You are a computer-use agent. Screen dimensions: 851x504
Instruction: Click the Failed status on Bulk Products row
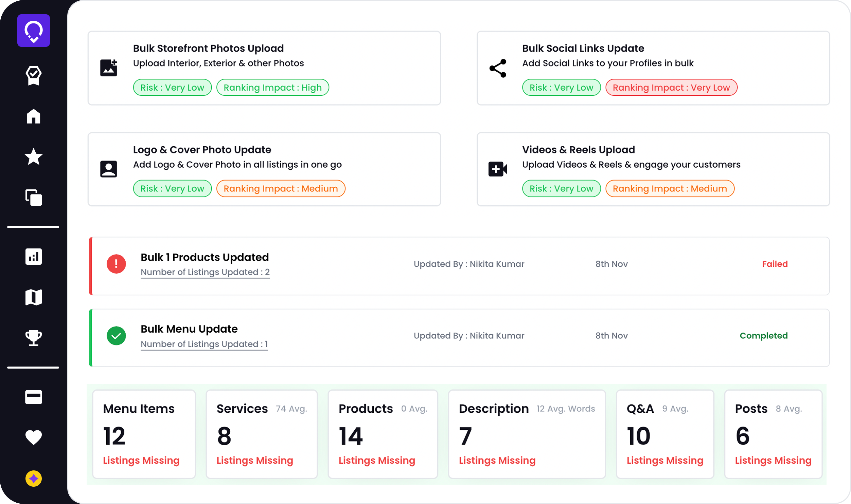[x=775, y=264]
